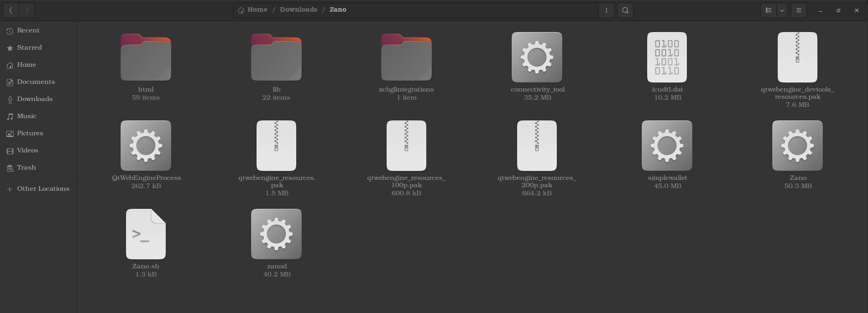
Task: Expand the view options dropdown chevron
Action: coord(782,10)
